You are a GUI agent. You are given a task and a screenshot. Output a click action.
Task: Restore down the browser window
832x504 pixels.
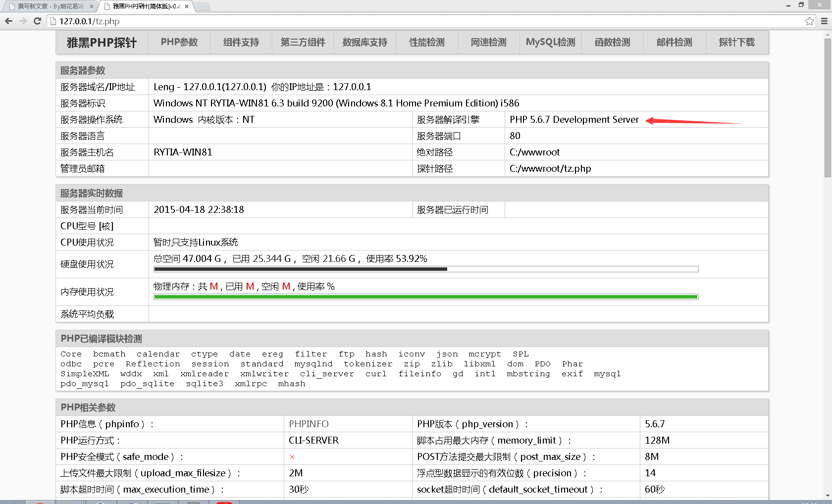tap(801, 5)
